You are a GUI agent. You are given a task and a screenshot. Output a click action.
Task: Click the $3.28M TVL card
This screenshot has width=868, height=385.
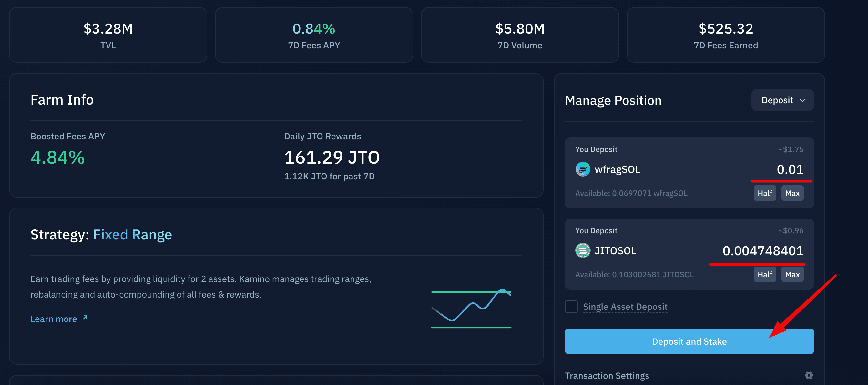pos(108,35)
